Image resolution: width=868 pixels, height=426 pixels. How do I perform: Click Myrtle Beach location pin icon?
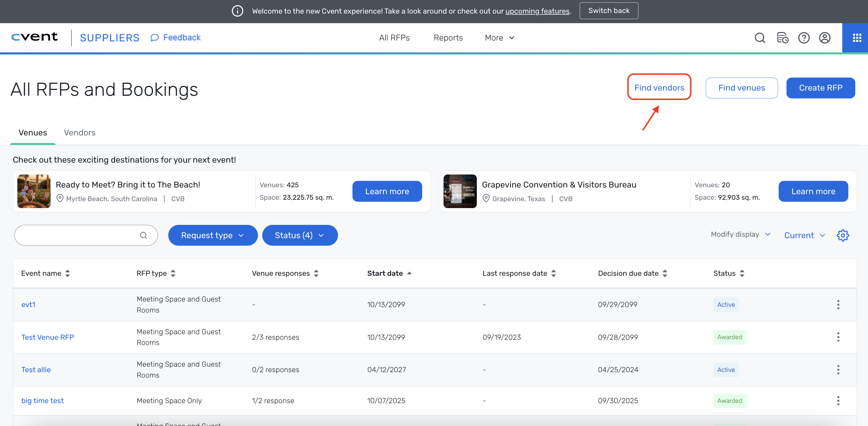pos(60,198)
